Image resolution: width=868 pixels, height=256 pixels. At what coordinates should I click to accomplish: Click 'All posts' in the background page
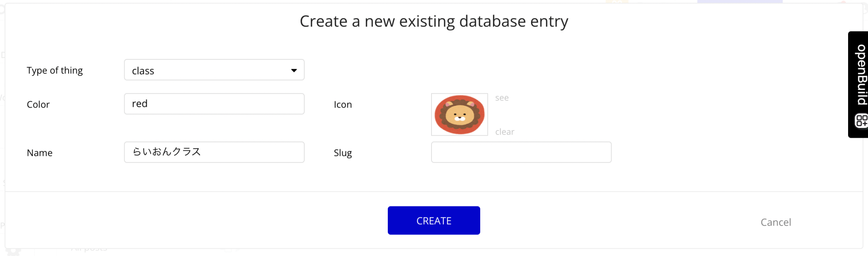pos(89,249)
